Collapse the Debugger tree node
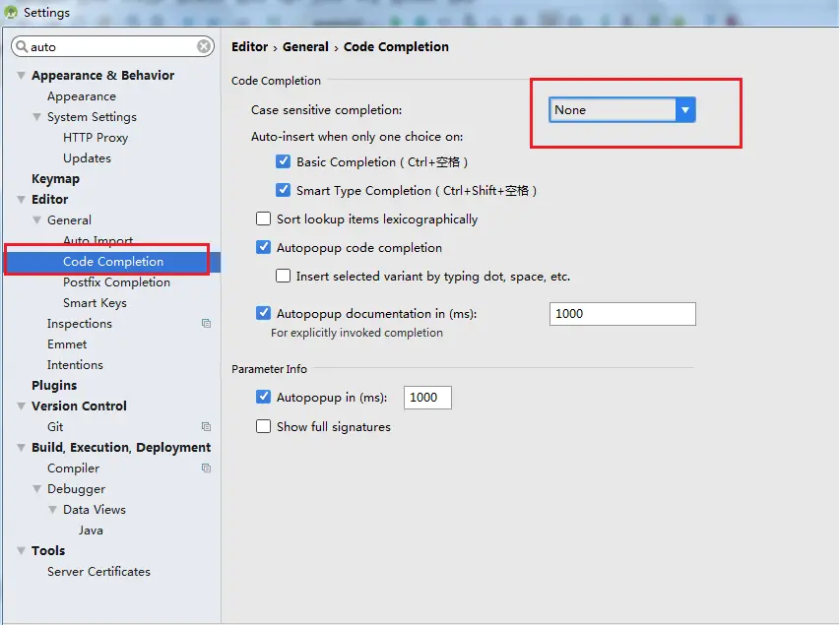The height and width of the screenshot is (625, 840). pos(36,489)
